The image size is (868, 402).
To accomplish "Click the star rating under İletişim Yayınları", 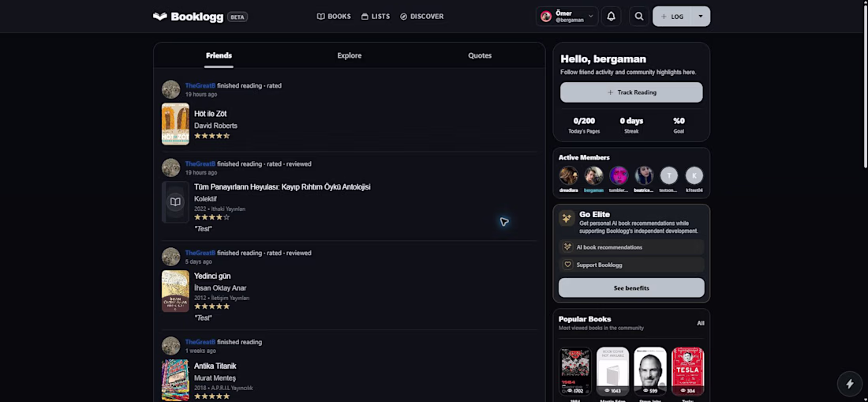I will click(211, 306).
